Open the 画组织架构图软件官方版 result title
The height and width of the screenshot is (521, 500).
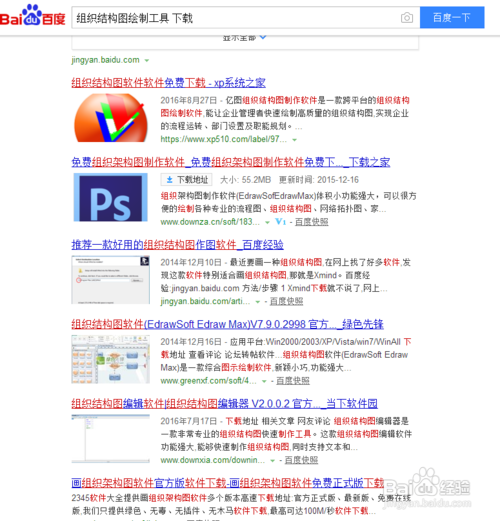click(228, 483)
